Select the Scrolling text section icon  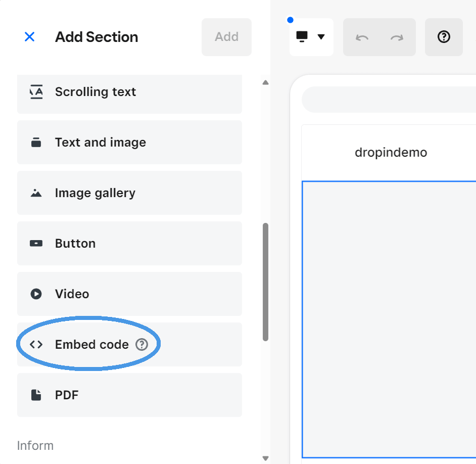[x=36, y=91]
